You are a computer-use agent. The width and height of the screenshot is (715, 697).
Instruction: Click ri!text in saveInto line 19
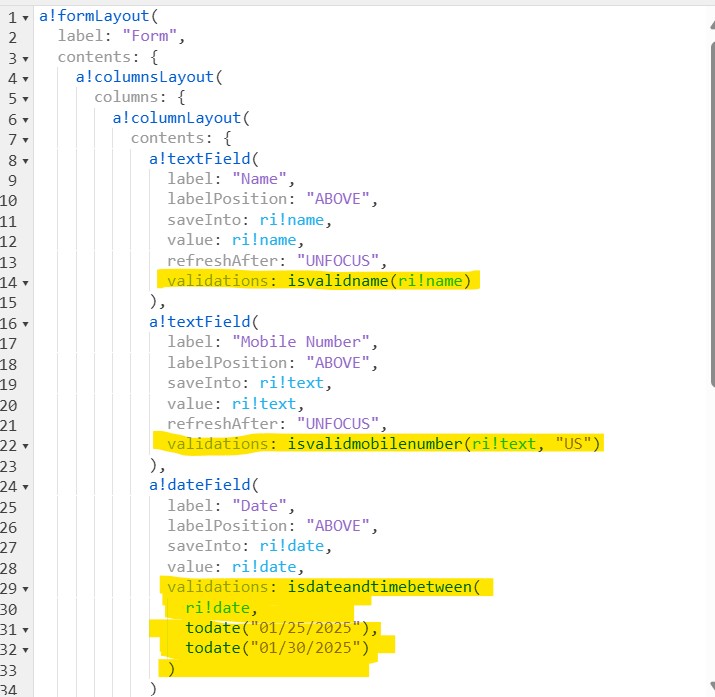pyautogui.click(x=292, y=383)
